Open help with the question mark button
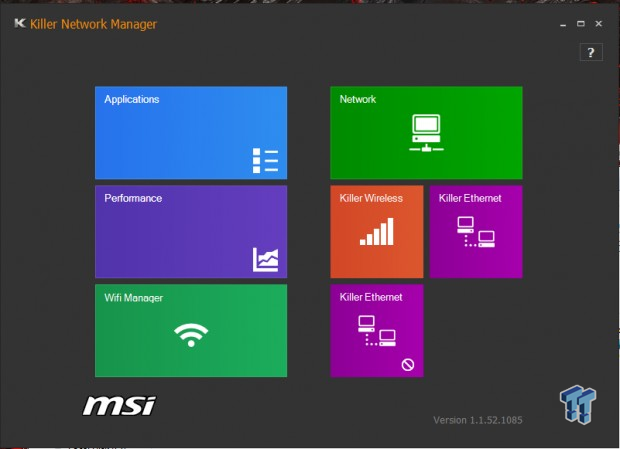620x449 pixels. tap(591, 52)
